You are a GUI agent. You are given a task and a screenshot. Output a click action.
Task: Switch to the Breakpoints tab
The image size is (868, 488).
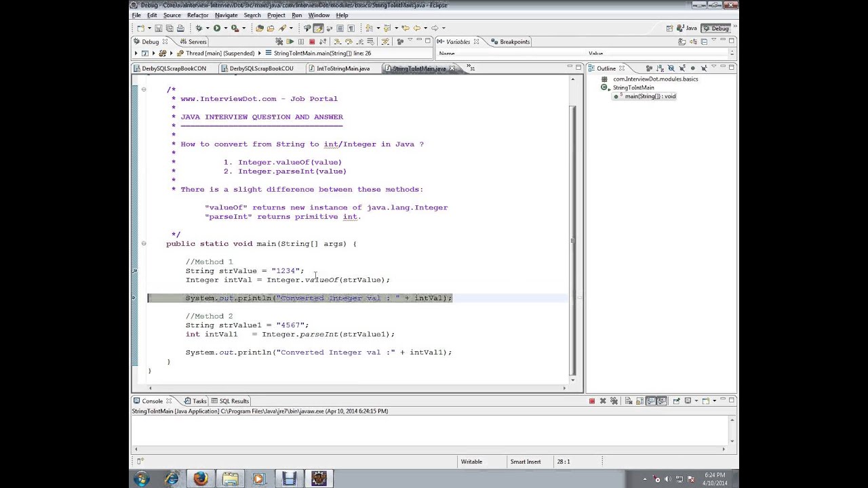tap(510, 42)
